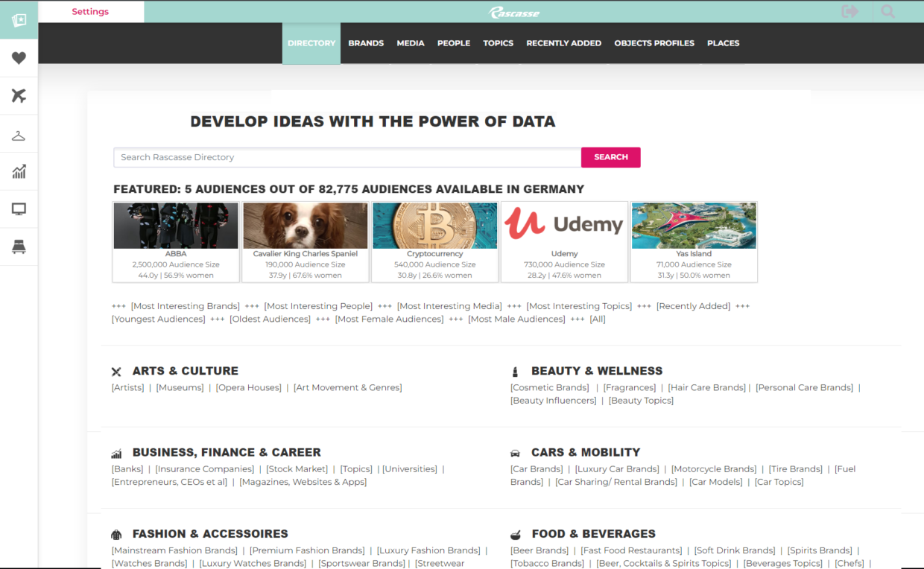Open the Cavalier King Charles Spaniel card
The width and height of the screenshot is (924, 569).
point(306,242)
